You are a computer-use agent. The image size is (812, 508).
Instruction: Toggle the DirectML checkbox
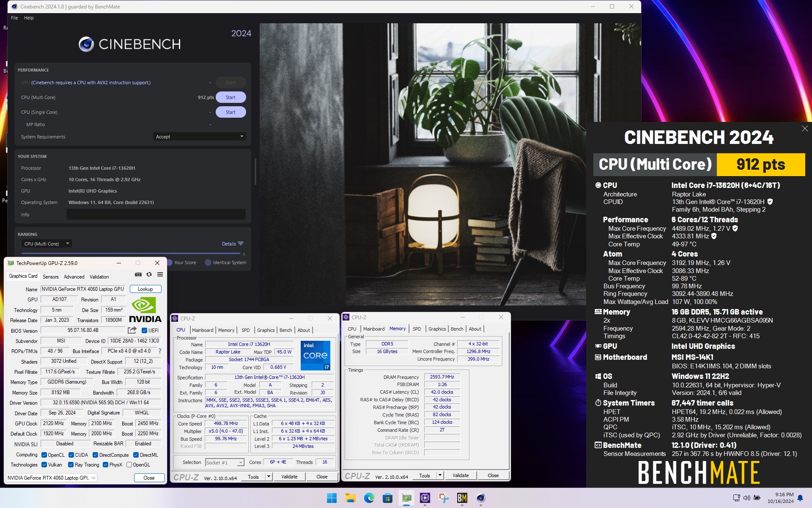point(136,455)
